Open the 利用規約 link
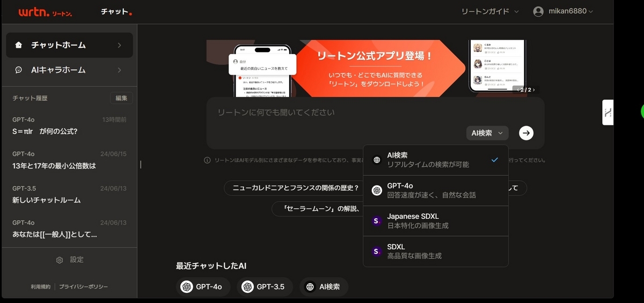This screenshot has width=644, height=303. pyautogui.click(x=41, y=287)
